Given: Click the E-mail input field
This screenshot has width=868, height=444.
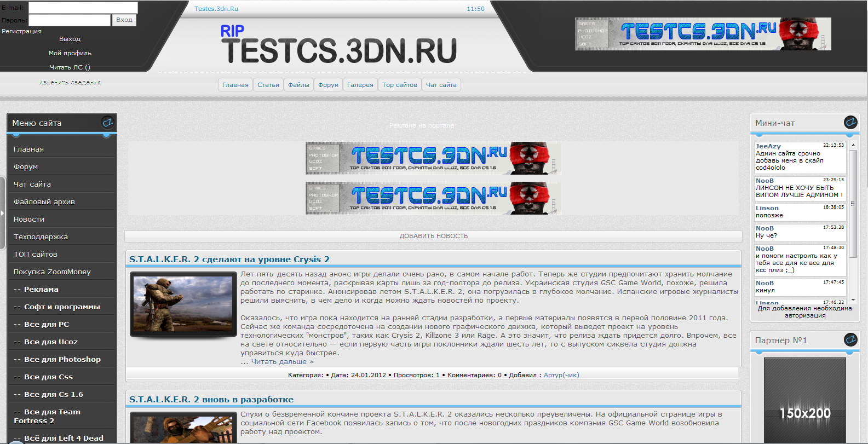Looking at the screenshot, I should [83, 8].
